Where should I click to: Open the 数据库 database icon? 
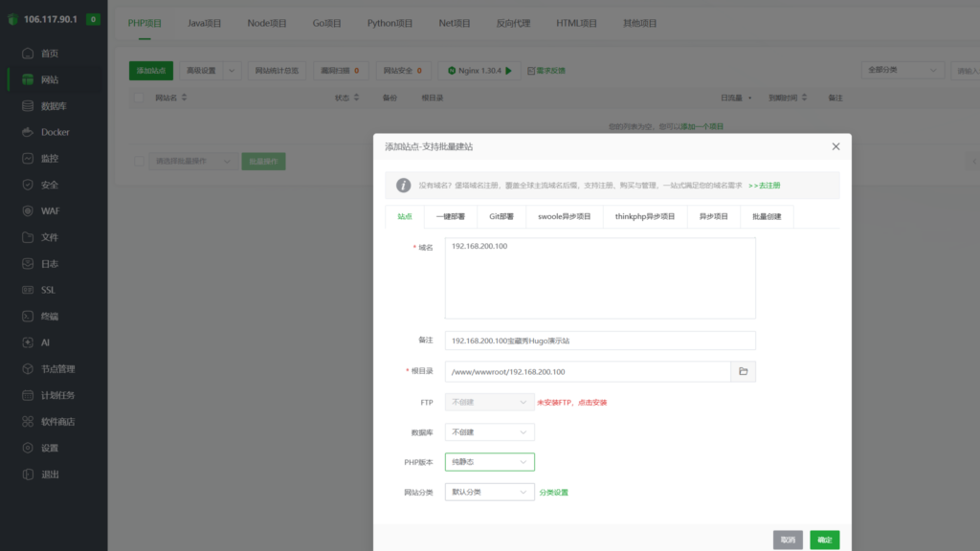click(x=28, y=106)
